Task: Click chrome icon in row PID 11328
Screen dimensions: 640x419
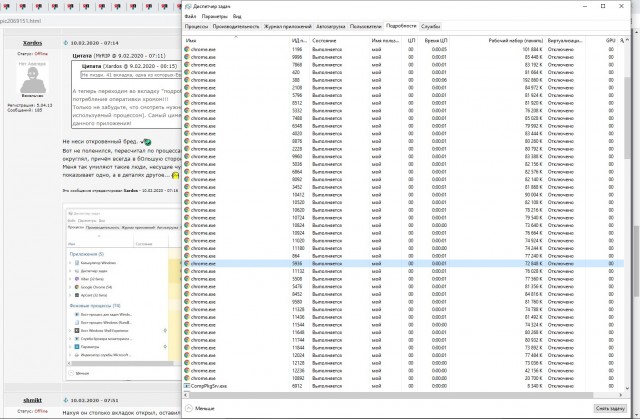Action: pyautogui.click(x=187, y=309)
